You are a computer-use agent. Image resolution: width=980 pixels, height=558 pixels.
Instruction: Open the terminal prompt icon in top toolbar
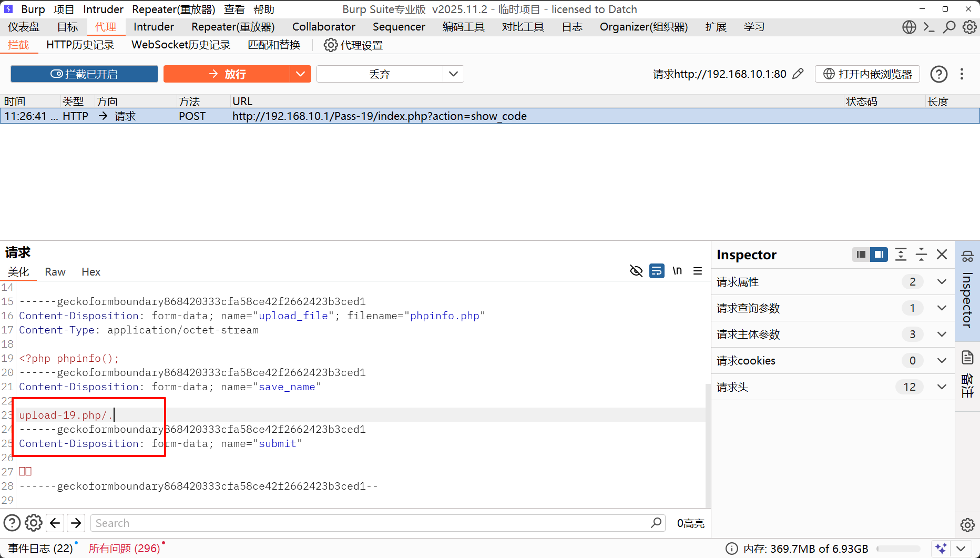[x=929, y=27]
